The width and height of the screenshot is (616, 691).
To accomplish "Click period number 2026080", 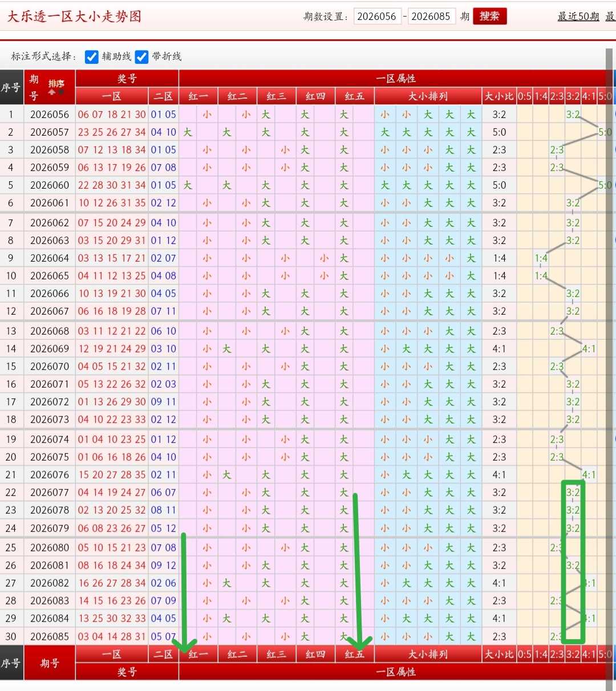I will [50, 548].
